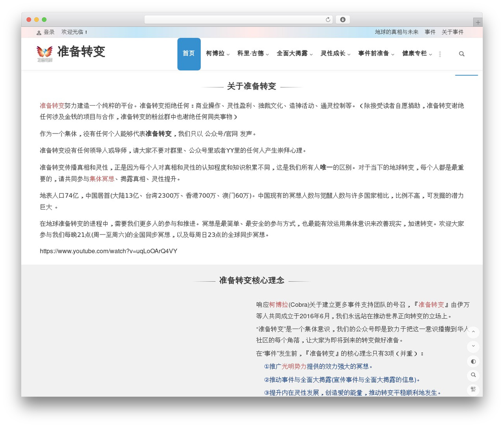Open 地球的真相与未来 in top bar
The image size is (504, 427).
tap(397, 32)
